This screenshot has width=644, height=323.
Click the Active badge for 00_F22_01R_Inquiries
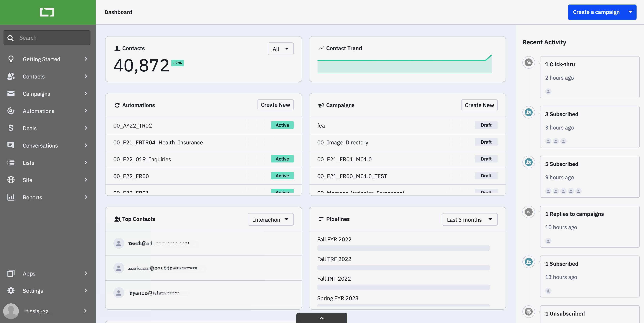click(282, 159)
